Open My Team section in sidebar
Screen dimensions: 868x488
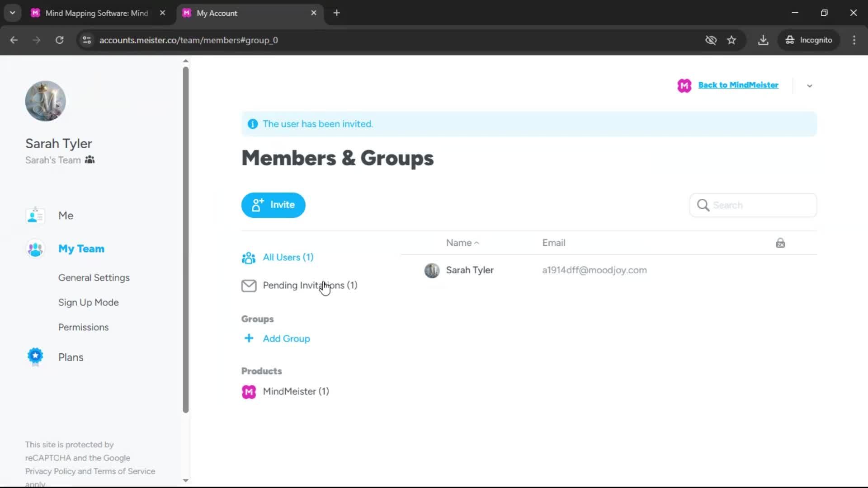[x=81, y=249]
